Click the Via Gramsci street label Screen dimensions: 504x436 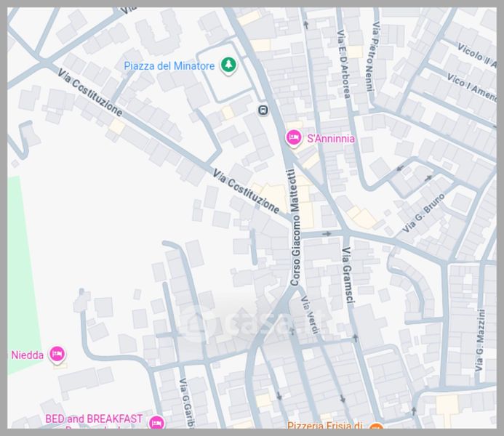click(x=347, y=275)
